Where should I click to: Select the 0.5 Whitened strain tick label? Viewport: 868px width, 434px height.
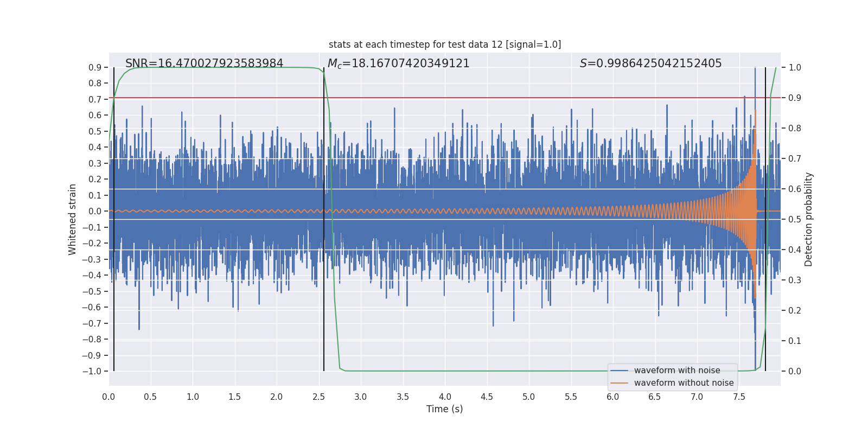95,131
